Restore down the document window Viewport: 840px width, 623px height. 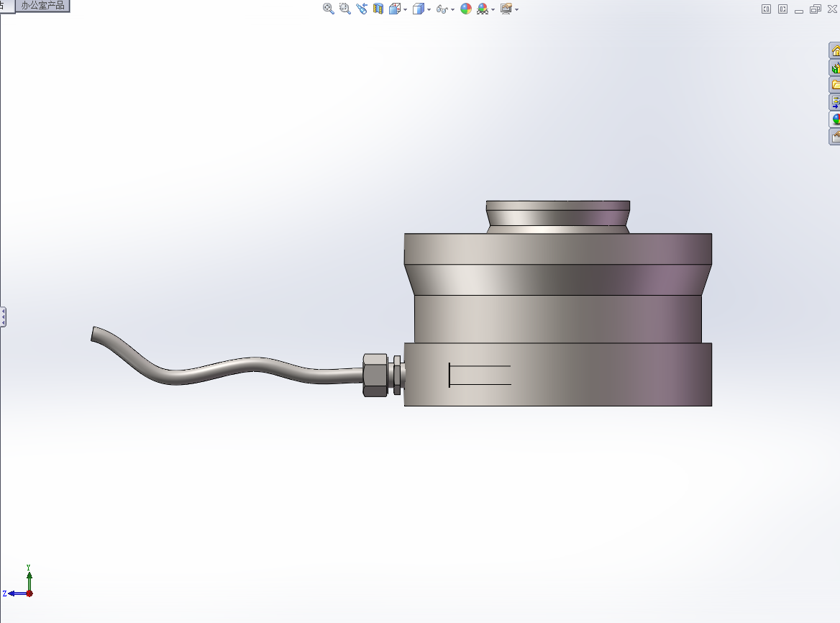[816, 9]
